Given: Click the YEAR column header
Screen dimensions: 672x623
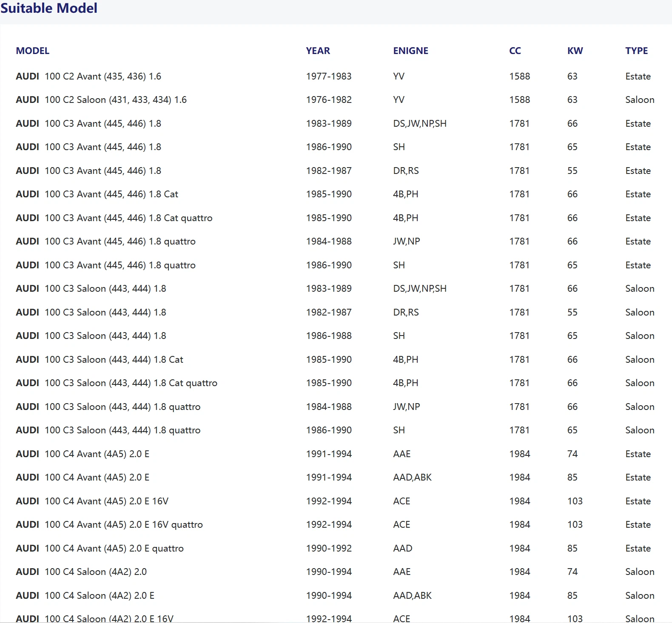Looking at the screenshot, I should click(x=318, y=51).
